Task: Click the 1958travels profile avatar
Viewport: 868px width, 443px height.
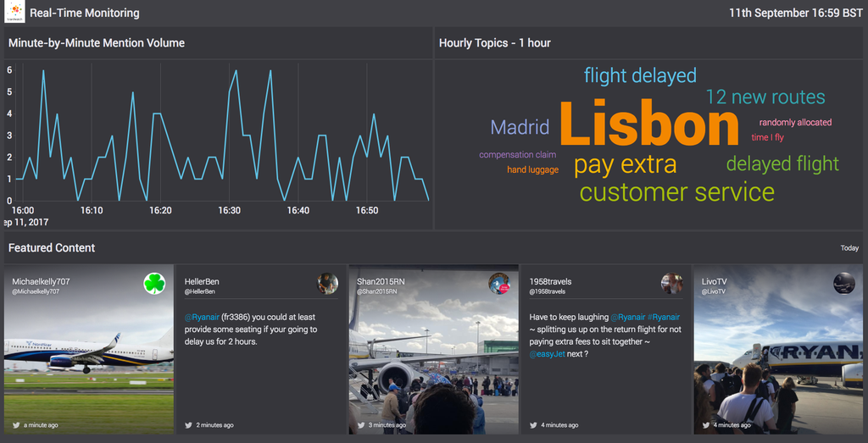Action: click(671, 284)
